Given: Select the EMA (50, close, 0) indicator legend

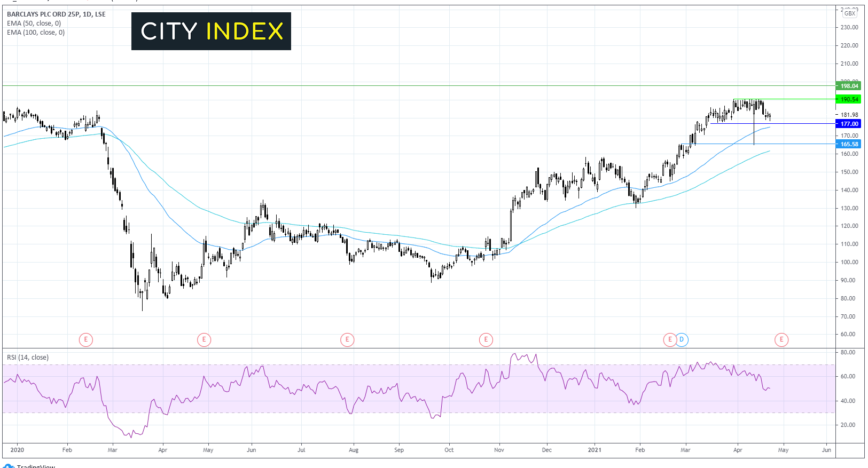Looking at the screenshot, I should coord(34,23).
